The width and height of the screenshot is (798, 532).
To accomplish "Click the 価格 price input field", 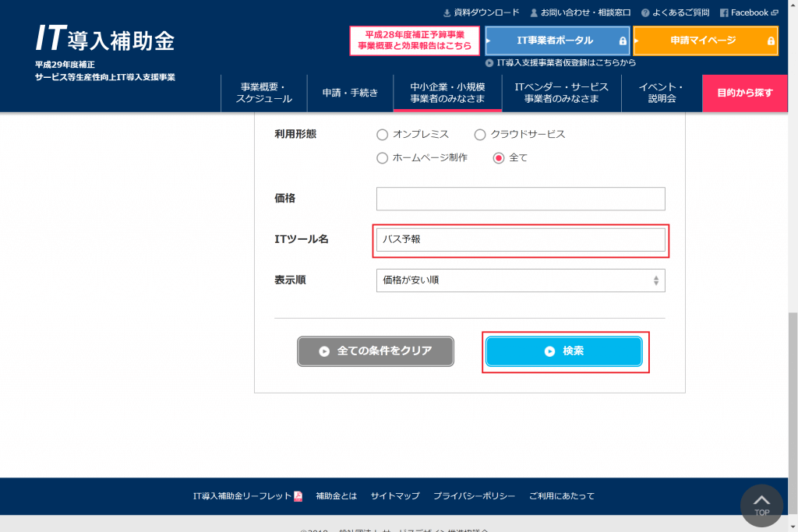I will pyautogui.click(x=521, y=199).
